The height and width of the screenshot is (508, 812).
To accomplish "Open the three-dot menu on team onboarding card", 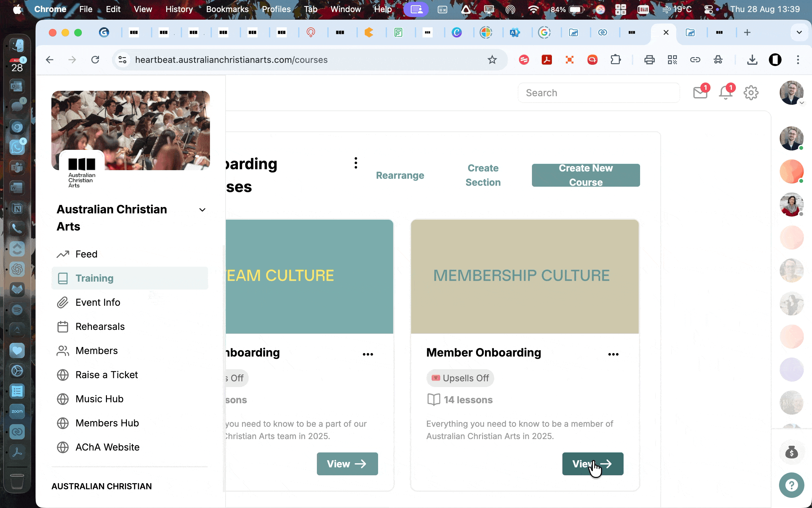I will coord(368,354).
